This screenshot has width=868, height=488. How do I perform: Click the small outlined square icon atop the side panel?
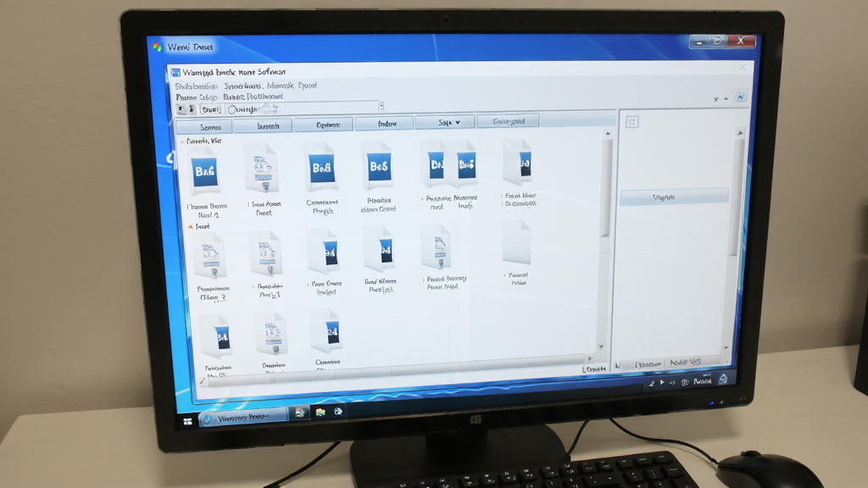click(632, 122)
